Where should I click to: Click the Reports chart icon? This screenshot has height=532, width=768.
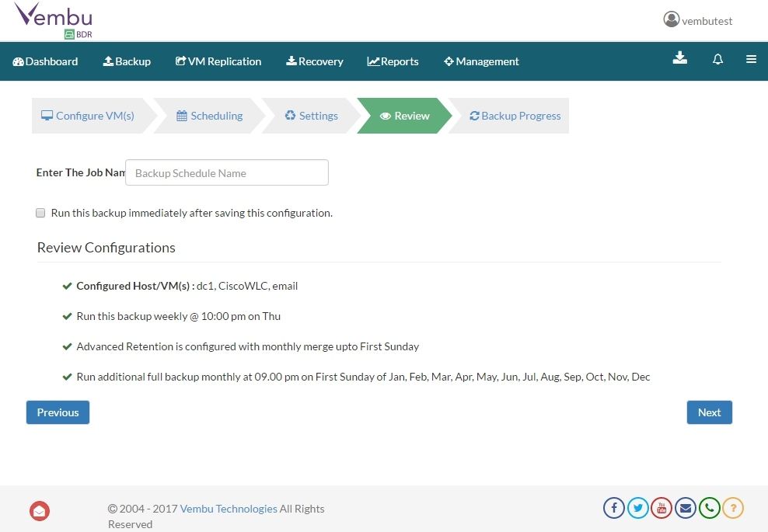(x=373, y=61)
